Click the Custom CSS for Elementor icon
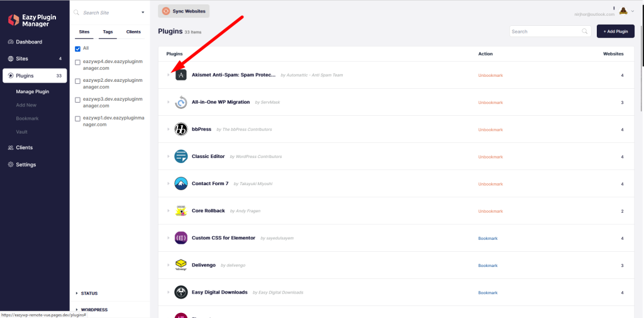This screenshot has width=644, height=318. (x=181, y=238)
